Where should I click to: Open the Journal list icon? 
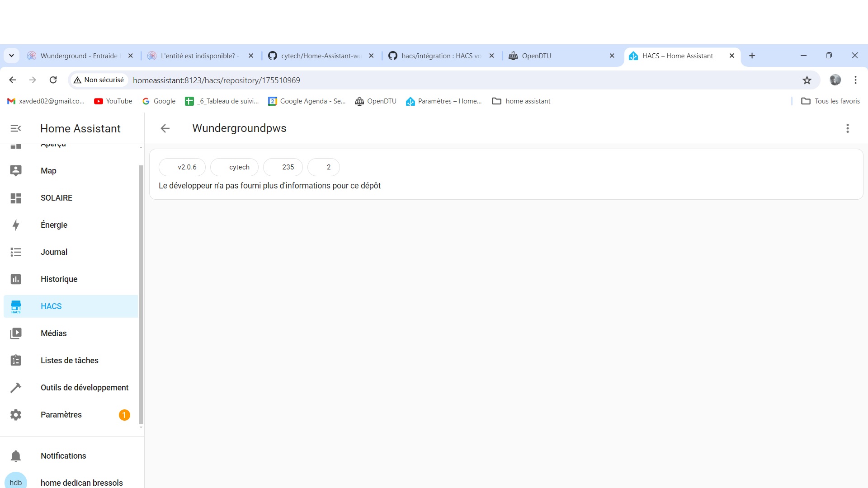click(x=16, y=252)
